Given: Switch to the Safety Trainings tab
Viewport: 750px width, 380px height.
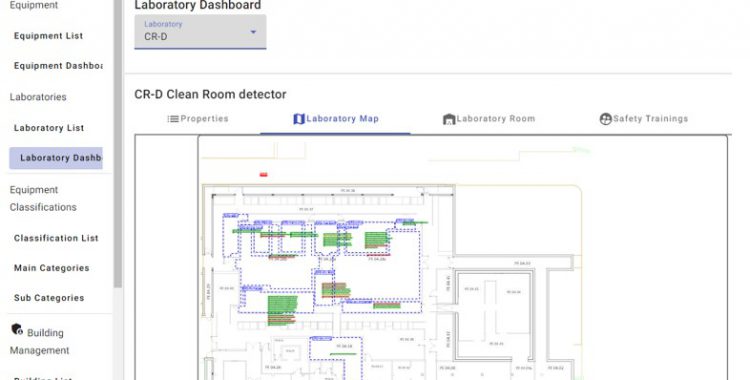Looking at the screenshot, I should tap(643, 119).
